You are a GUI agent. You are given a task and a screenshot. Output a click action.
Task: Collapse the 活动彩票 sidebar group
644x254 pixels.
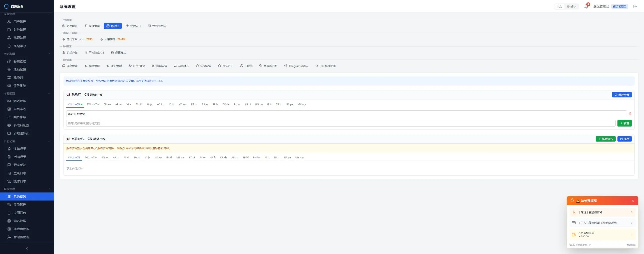point(49,54)
